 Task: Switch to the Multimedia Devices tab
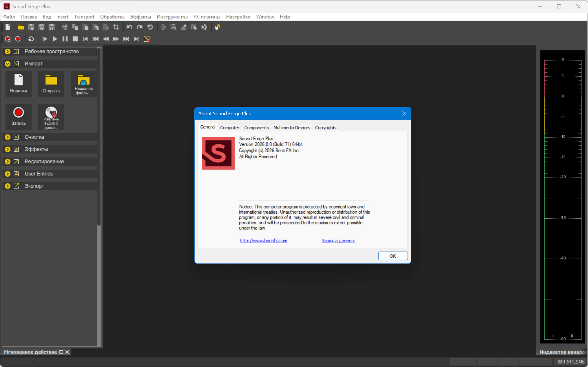[x=292, y=128]
